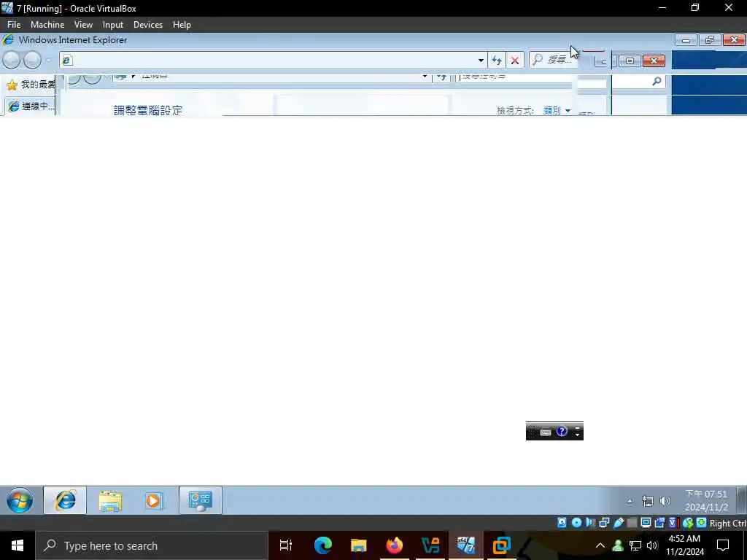Open host Task View button
The image size is (747, 560).
[286, 545]
